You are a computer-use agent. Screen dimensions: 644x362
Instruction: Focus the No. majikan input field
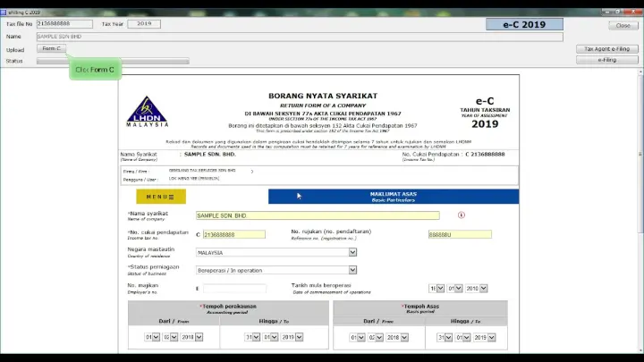point(233,289)
